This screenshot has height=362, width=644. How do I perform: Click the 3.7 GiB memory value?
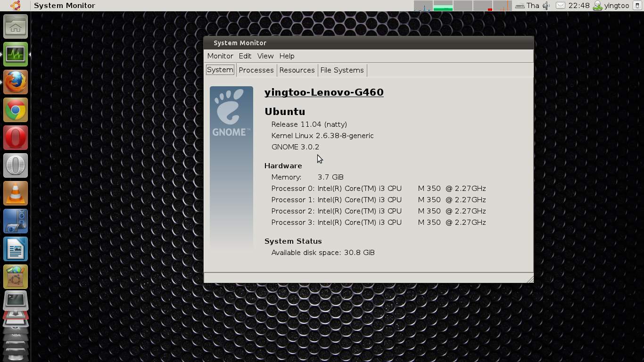(x=330, y=177)
